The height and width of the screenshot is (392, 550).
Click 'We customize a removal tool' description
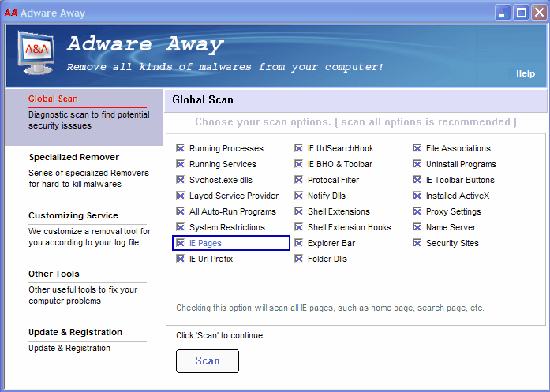tap(89, 237)
